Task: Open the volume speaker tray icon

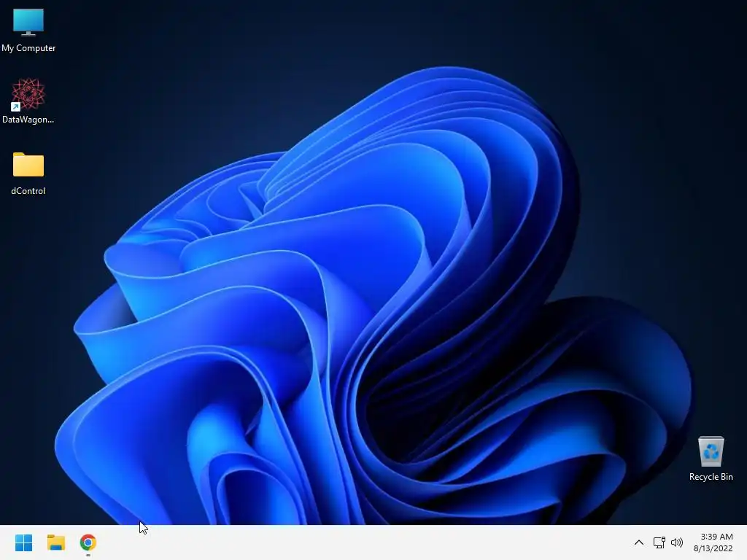Action: [x=676, y=542]
